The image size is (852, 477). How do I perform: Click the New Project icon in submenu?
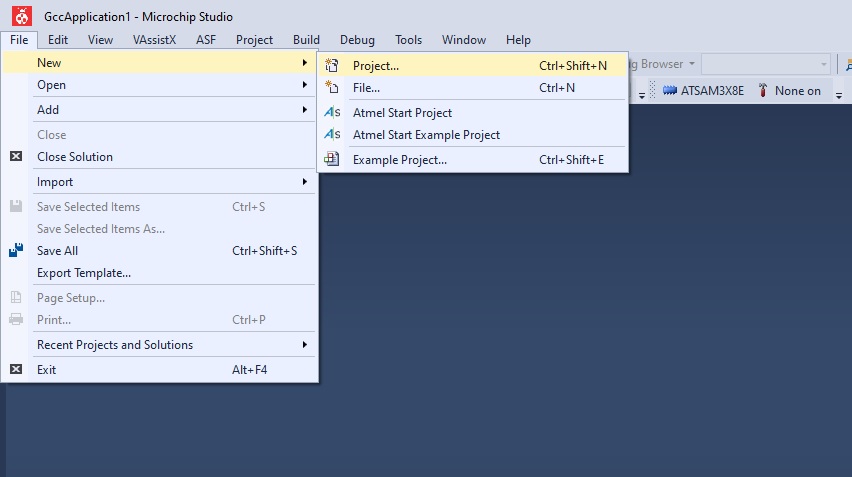[x=333, y=66]
